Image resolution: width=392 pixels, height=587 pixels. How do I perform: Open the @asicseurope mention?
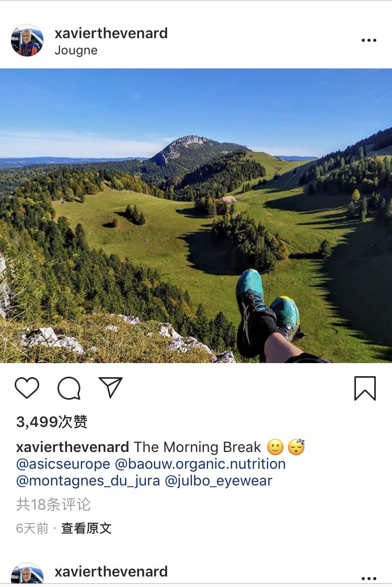63,464
